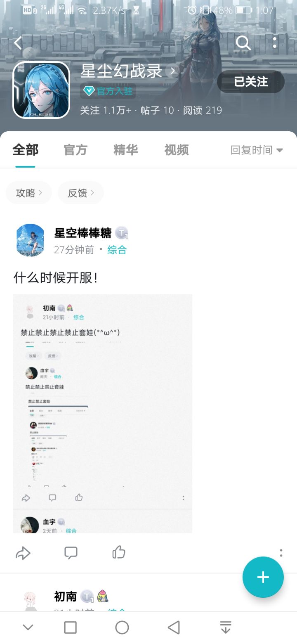This screenshot has height=644, width=297.
Task: Toggle the 已关注 follow button
Action: [251, 82]
